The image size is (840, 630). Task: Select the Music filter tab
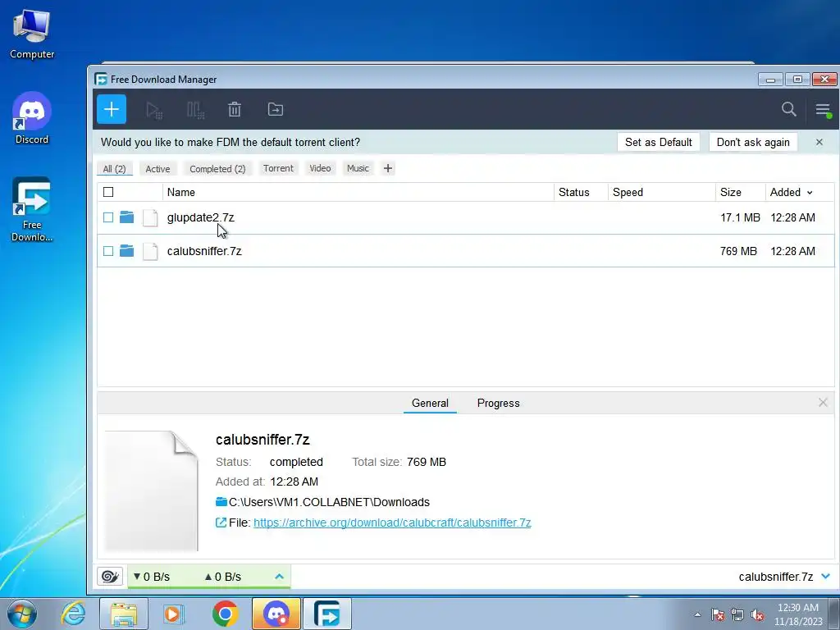(358, 168)
